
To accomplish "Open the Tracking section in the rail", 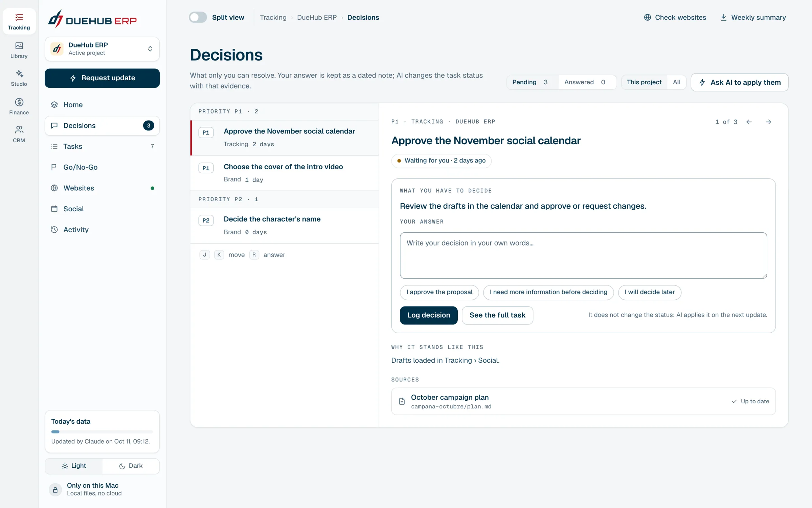I will [x=19, y=21].
